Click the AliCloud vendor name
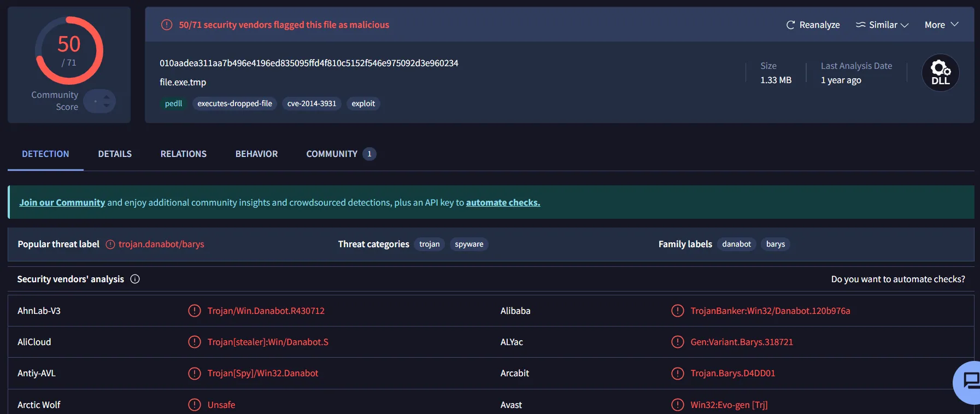980x414 pixels. coord(34,342)
